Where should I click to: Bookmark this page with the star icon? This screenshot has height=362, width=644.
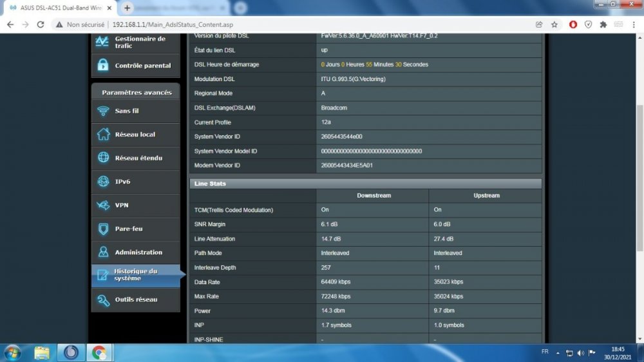pos(554,24)
